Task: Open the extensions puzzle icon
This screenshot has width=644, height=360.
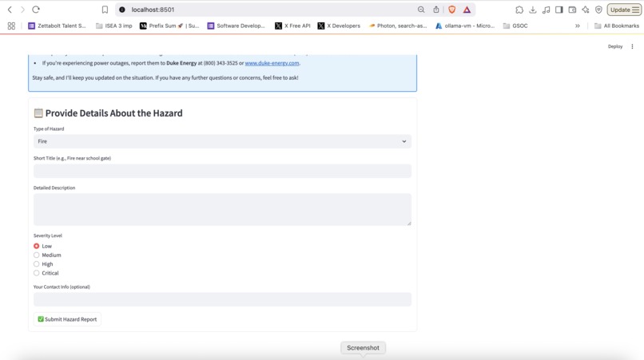Action: (519, 10)
